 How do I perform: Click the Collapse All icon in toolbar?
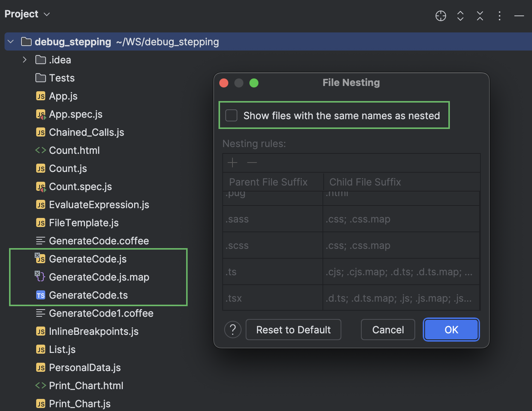pyautogui.click(x=480, y=16)
